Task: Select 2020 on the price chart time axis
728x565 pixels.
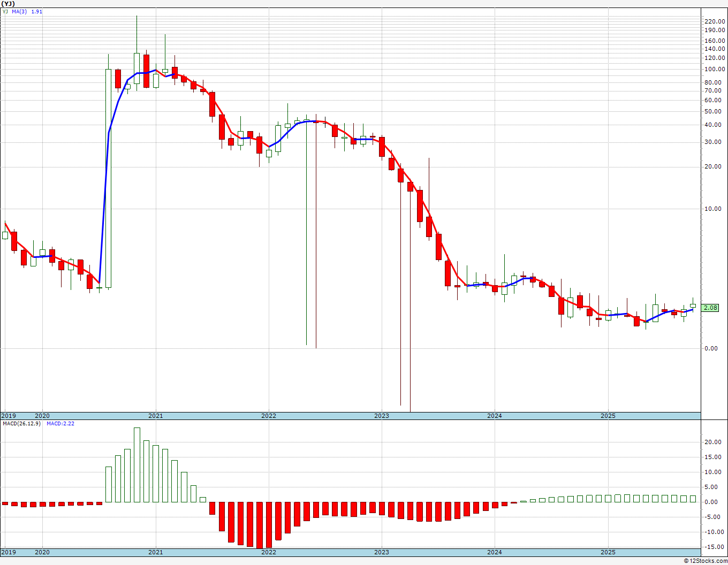Action: coord(42,416)
